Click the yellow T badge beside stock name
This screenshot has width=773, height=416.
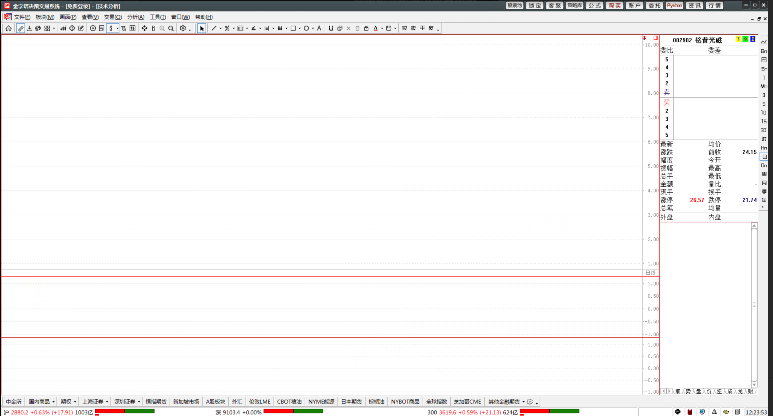pos(738,39)
